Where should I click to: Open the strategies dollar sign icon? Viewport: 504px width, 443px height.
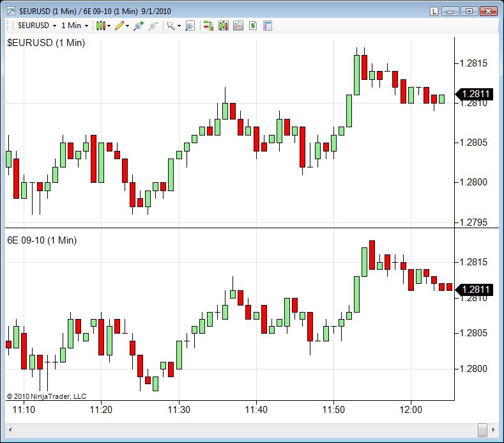pos(253,26)
